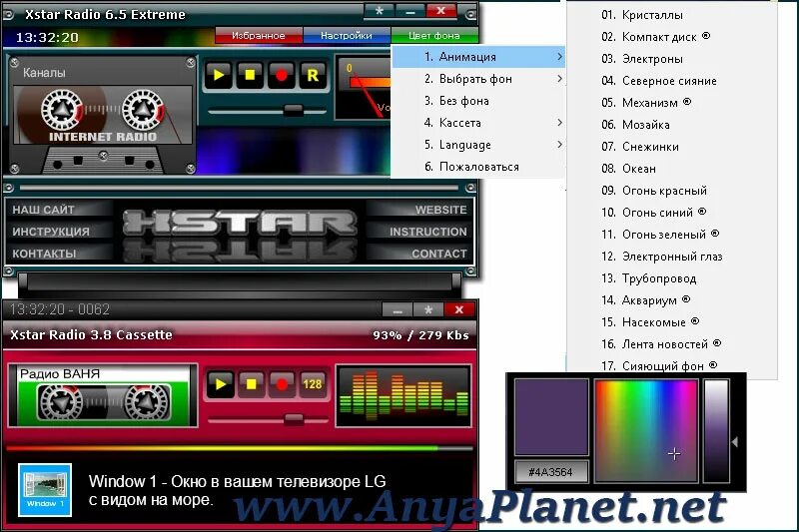Expand the Language submenu arrow

tap(559, 144)
